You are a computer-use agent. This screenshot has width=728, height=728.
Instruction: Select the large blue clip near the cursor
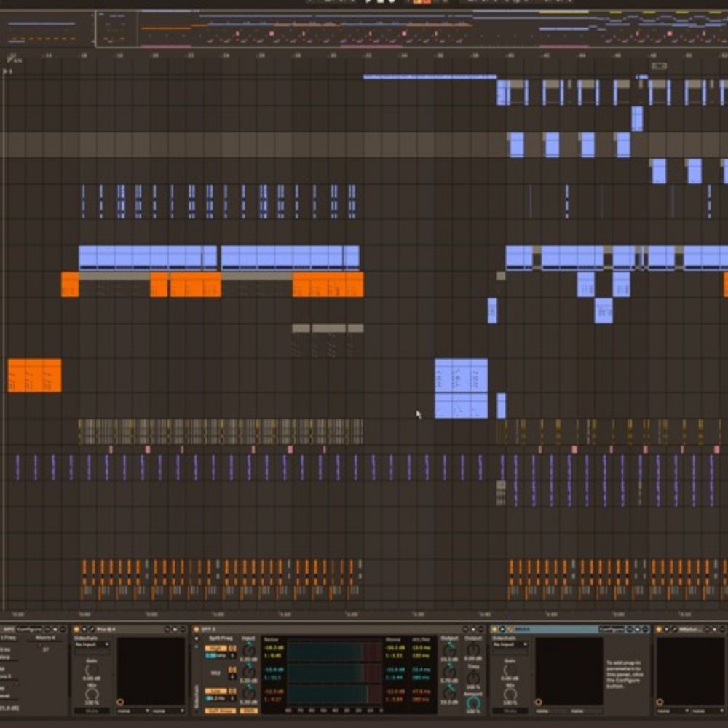pos(461,375)
